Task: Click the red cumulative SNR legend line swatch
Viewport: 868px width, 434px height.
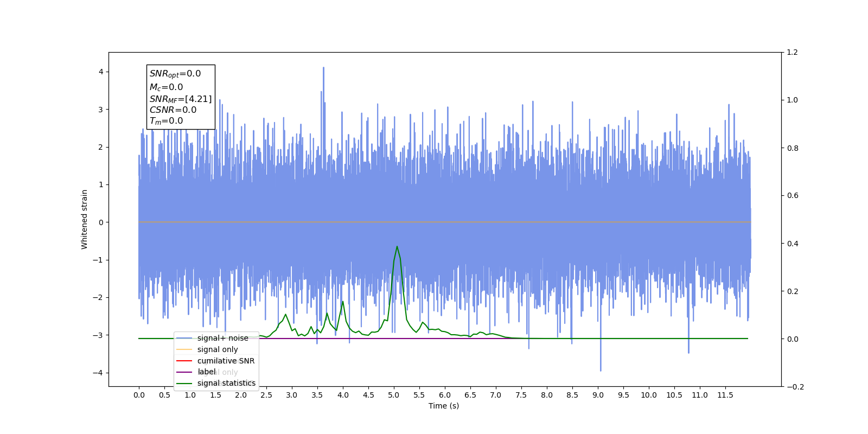Action: (184, 361)
